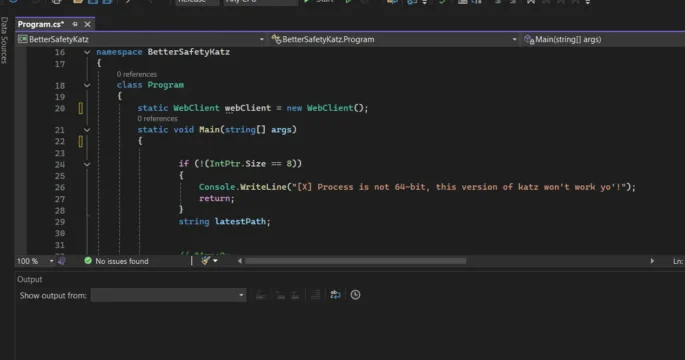The image size is (685, 360).
Task: Toggle the Output timestamp clock icon
Action: (x=355, y=295)
